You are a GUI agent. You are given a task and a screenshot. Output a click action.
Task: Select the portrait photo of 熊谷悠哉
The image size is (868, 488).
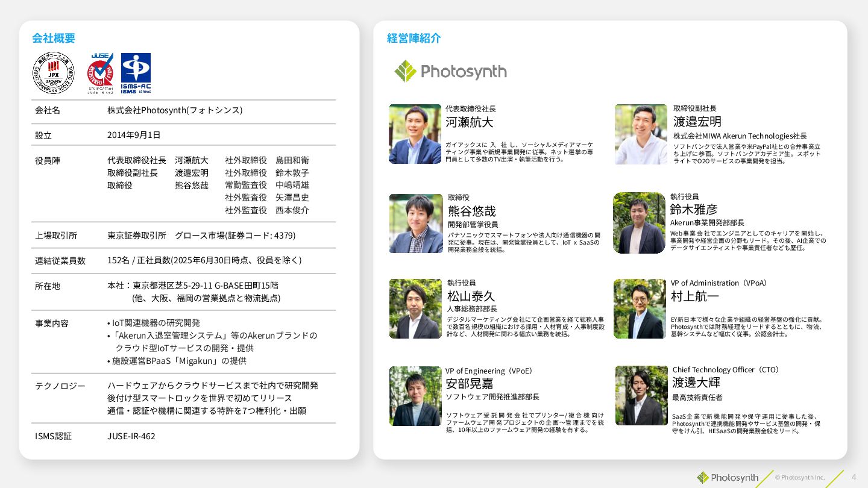pyautogui.click(x=416, y=224)
